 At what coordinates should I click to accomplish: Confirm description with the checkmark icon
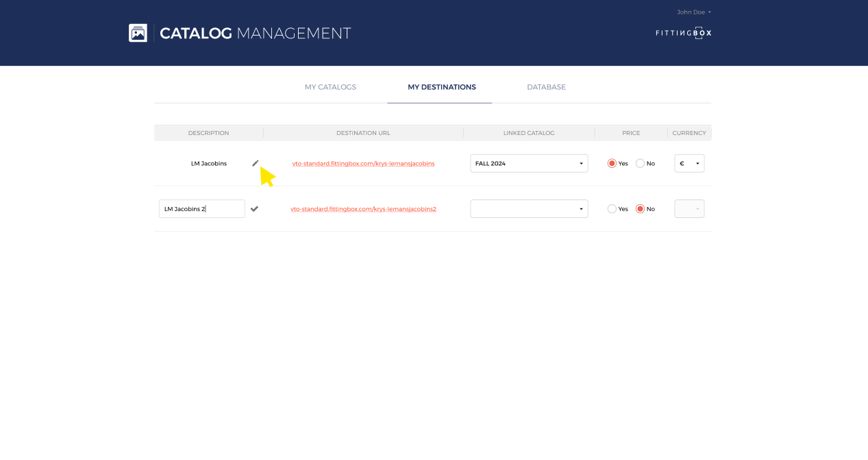(254, 209)
